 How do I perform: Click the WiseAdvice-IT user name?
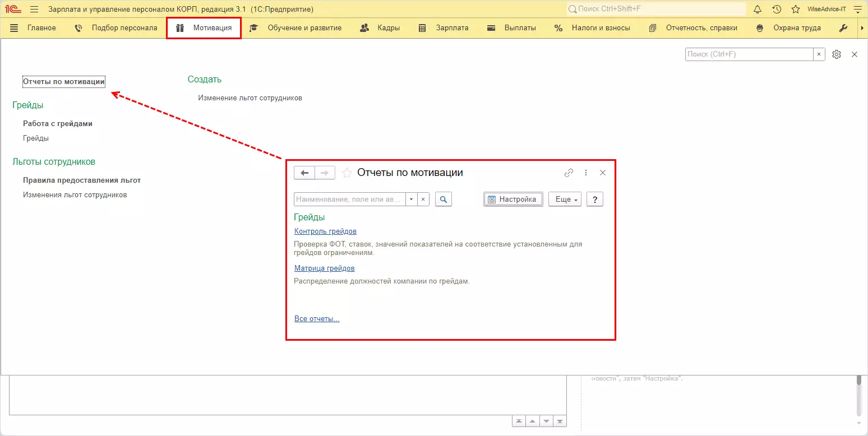click(x=827, y=9)
